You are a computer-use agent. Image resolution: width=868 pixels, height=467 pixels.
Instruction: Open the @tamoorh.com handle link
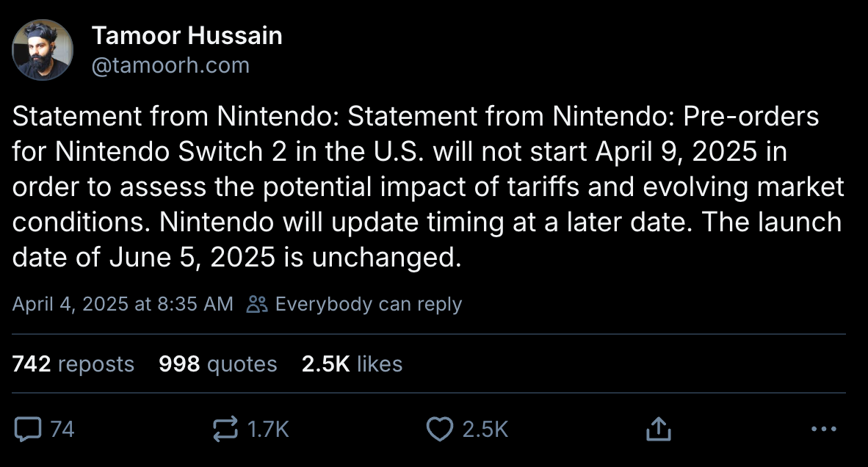pyautogui.click(x=170, y=65)
